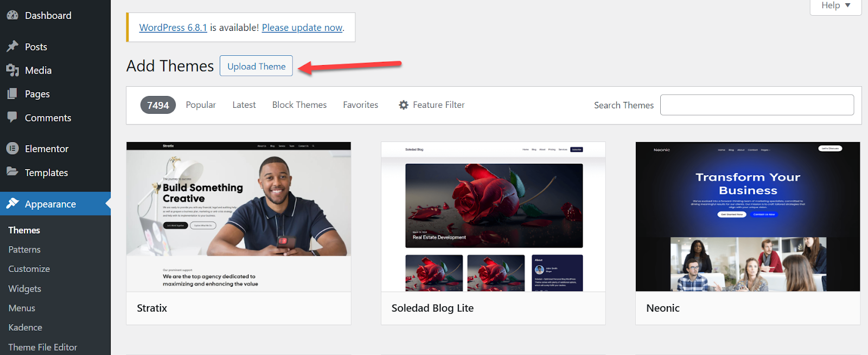This screenshot has height=355, width=868.
Task: Click the Comments bubble icon
Action: pyautogui.click(x=12, y=117)
